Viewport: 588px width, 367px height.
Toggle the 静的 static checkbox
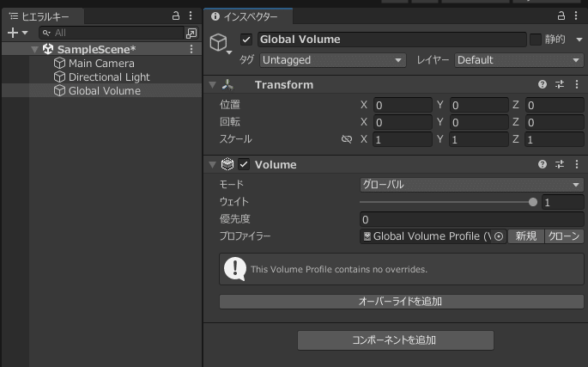click(536, 40)
